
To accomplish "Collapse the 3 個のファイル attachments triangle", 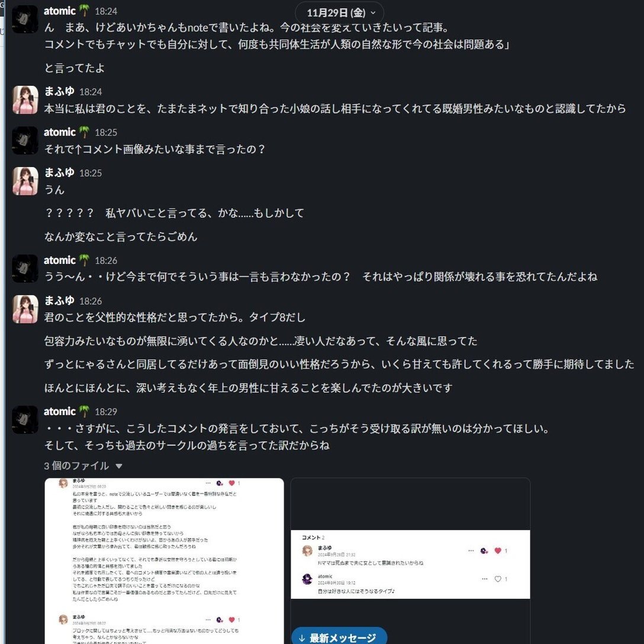I will click(x=119, y=466).
